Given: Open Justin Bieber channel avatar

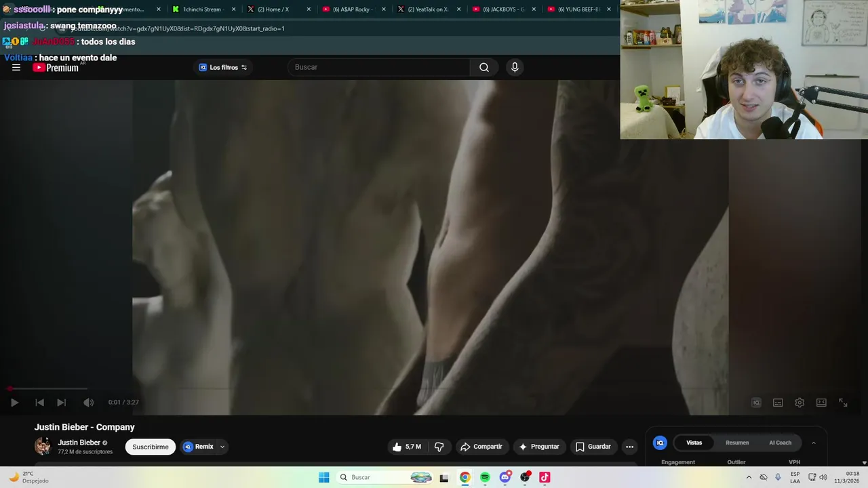Looking at the screenshot, I should coord(43,446).
